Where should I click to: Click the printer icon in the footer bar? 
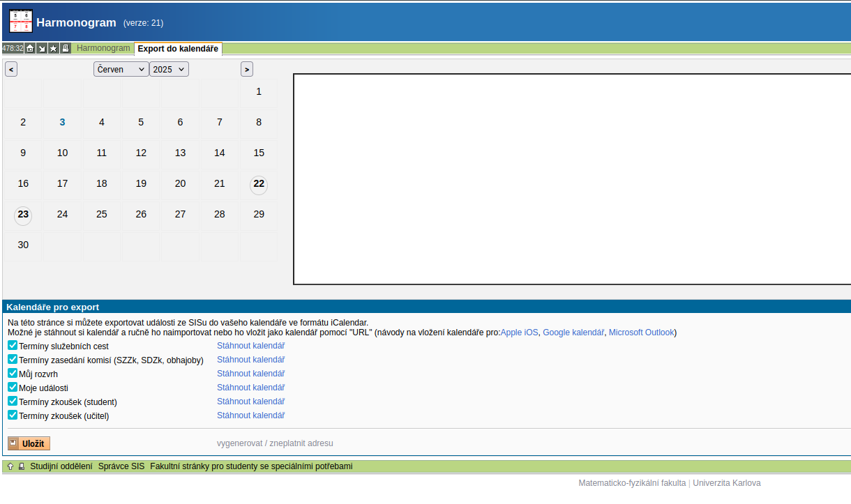pyautogui.click(x=21, y=466)
